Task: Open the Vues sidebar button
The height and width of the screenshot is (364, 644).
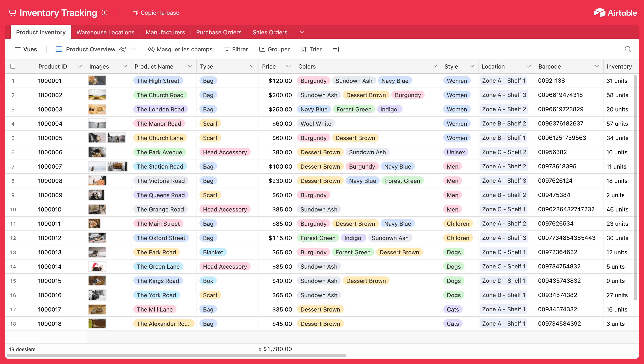Action: 26,49
